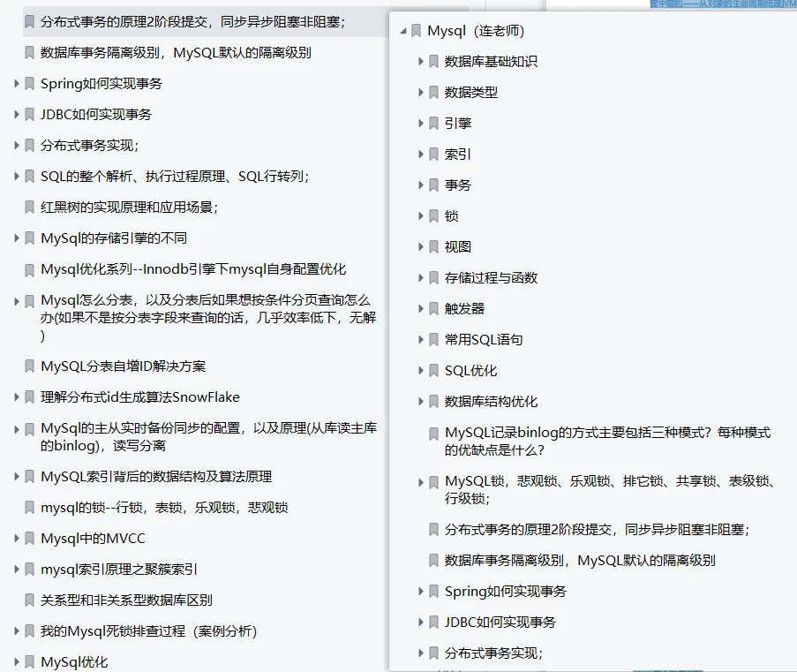
Task: Select 我的Mysql死锁排查过程（案例分析）
Action: pyautogui.click(x=149, y=631)
